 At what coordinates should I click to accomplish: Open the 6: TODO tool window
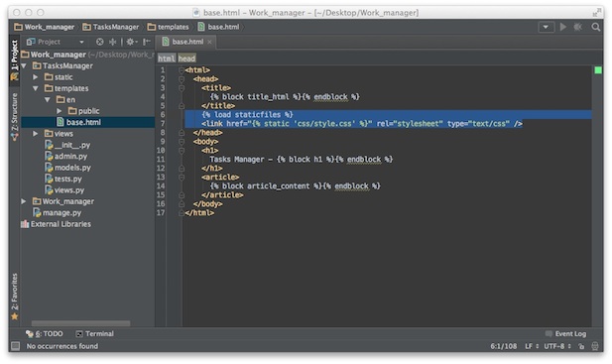[x=45, y=334]
